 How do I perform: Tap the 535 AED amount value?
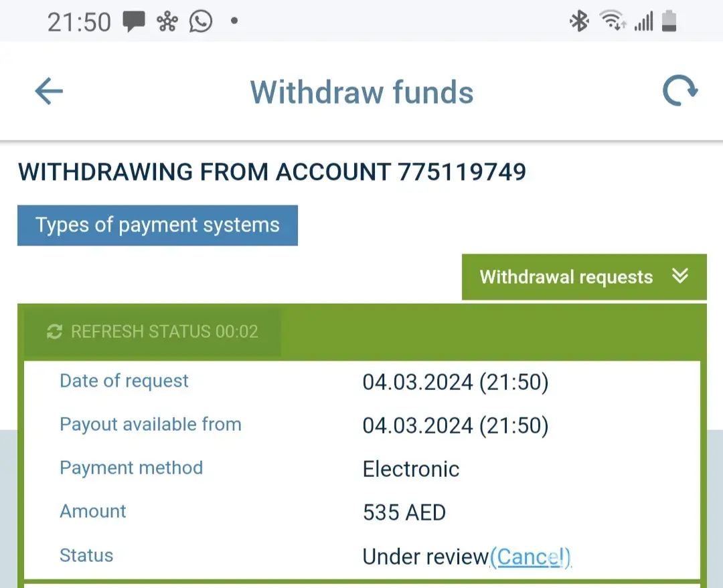(404, 513)
